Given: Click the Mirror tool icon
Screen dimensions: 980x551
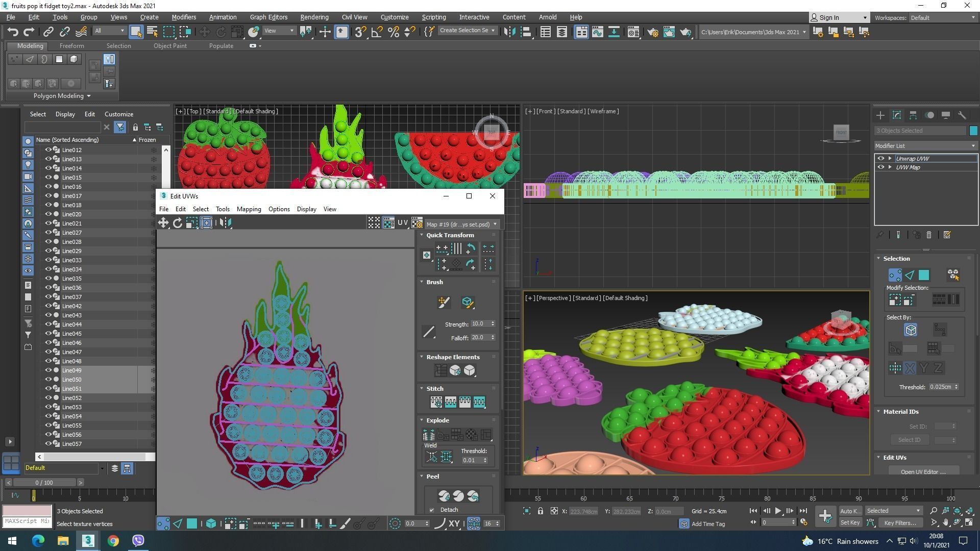Looking at the screenshot, I should 509,32.
